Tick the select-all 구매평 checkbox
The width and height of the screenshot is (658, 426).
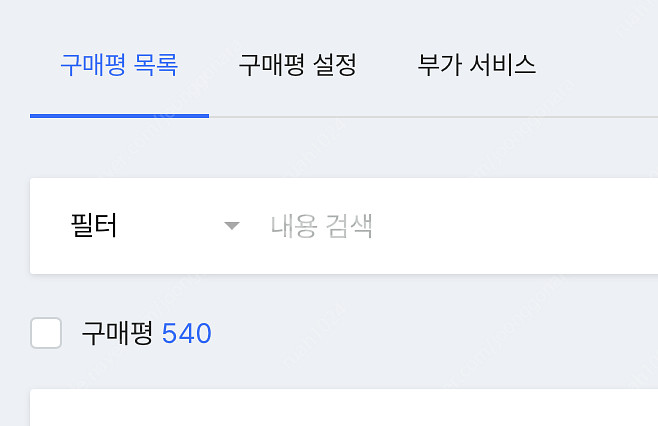pyautogui.click(x=46, y=333)
